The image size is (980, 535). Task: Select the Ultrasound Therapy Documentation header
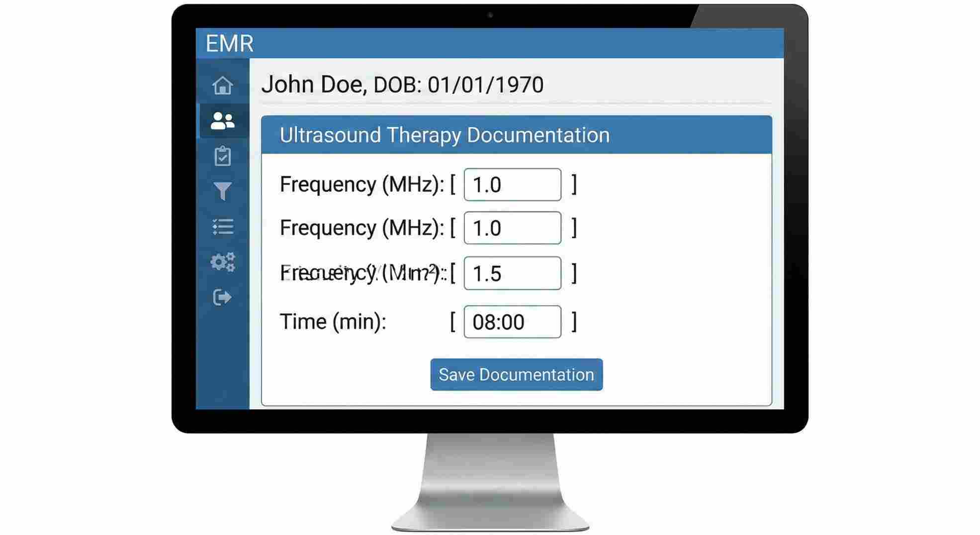[x=445, y=134]
